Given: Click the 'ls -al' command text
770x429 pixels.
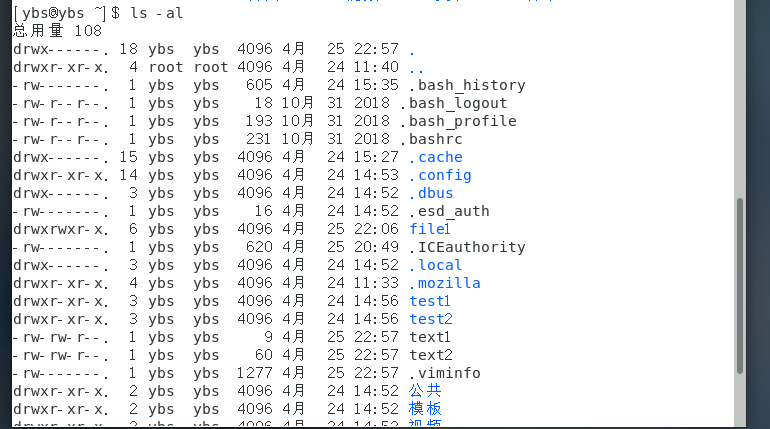Looking at the screenshot, I should tap(151, 13).
